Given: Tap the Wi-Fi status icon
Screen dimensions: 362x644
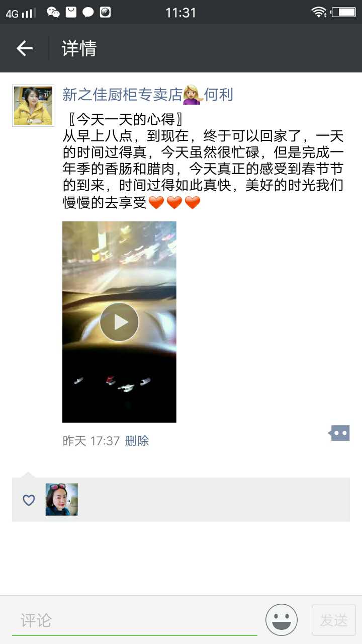Looking at the screenshot, I should pyautogui.click(x=319, y=12).
